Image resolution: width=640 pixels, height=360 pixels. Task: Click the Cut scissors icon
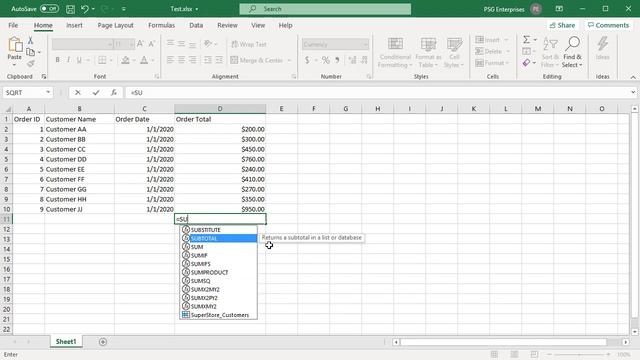click(x=30, y=41)
